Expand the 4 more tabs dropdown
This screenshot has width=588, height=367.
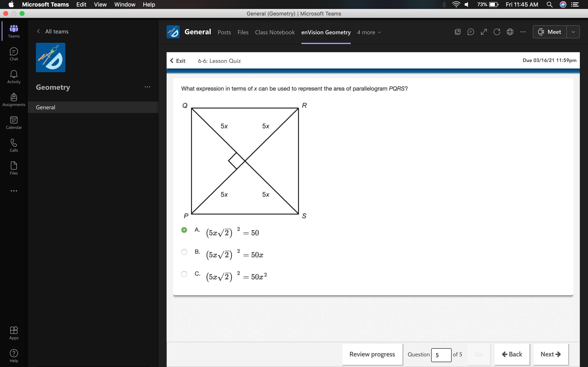[x=369, y=32]
